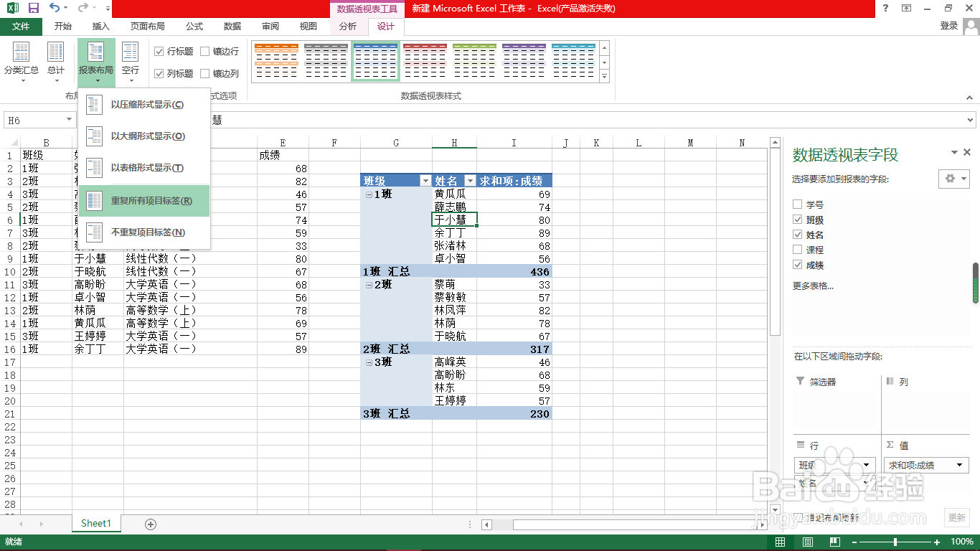Open the 班级 filter dropdown in the PivotTable
The image size is (980, 551).
pos(425,181)
